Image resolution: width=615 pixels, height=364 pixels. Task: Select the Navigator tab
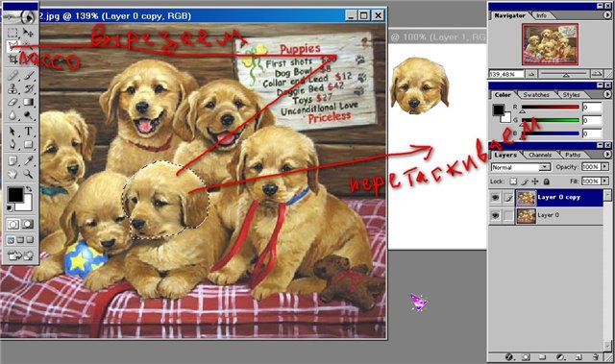tap(509, 15)
